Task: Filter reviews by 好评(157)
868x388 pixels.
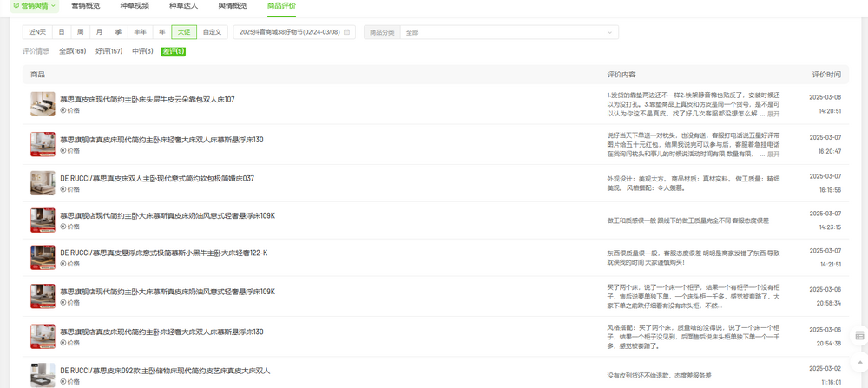Action: pyautogui.click(x=109, y=51)
